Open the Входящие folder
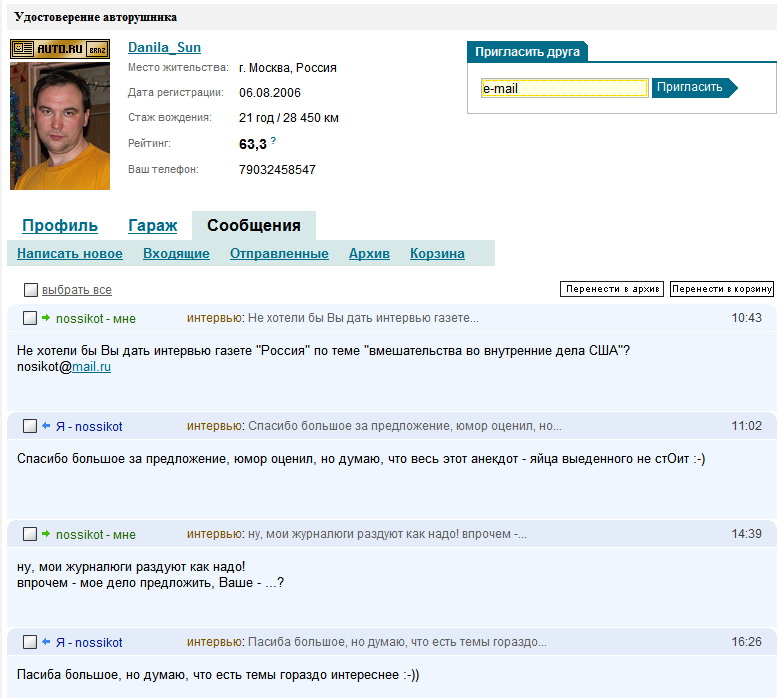The height and width of the screenshot is (698, 783). [176, 254]
